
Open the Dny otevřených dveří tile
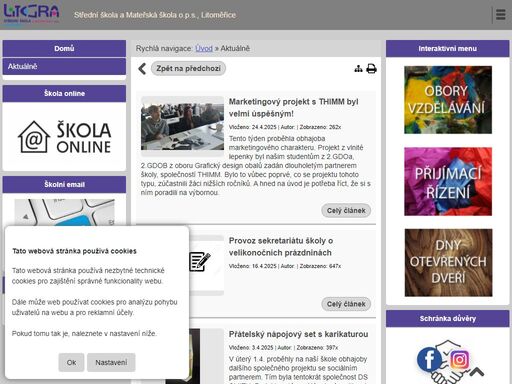tap(448, 263)
